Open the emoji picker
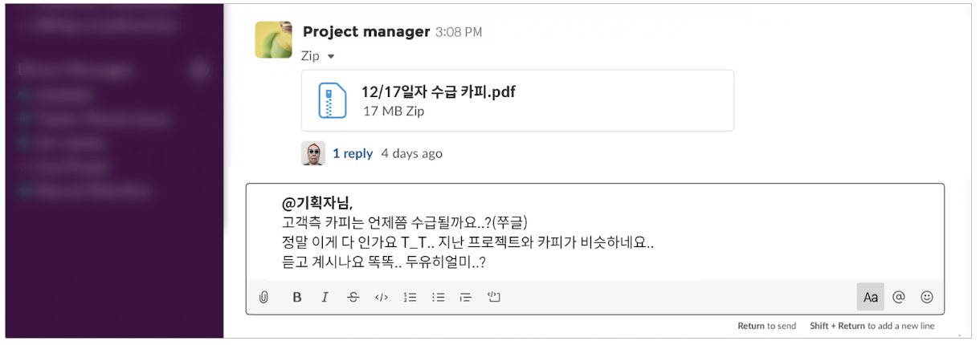This screenshot has width=980, height=345. [x=927, y=297]
